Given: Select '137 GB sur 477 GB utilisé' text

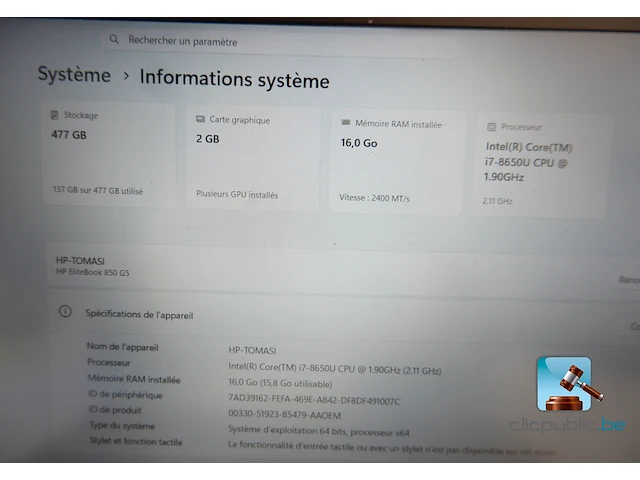Looking at the screenshot, I should pos(98,190).
